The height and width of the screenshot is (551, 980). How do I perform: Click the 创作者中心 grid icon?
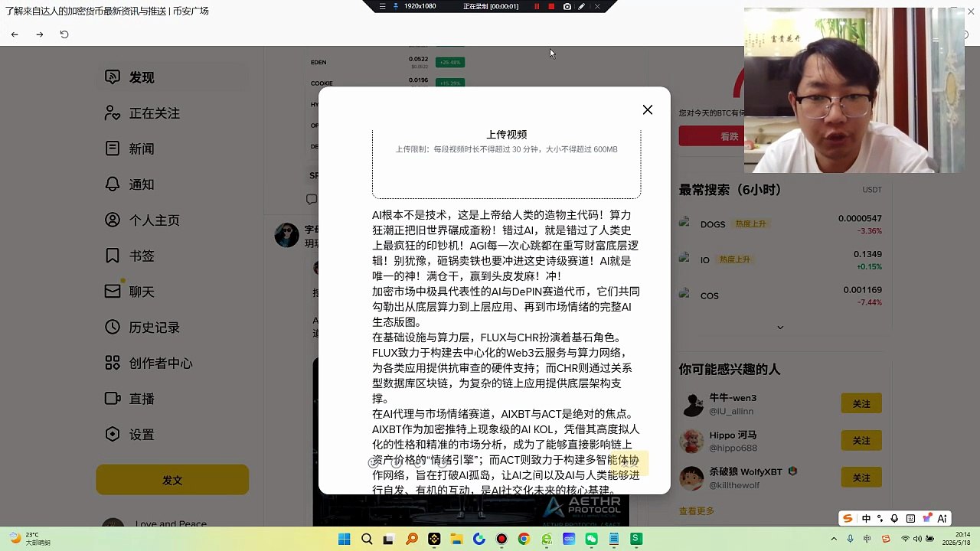coord(113,363)
